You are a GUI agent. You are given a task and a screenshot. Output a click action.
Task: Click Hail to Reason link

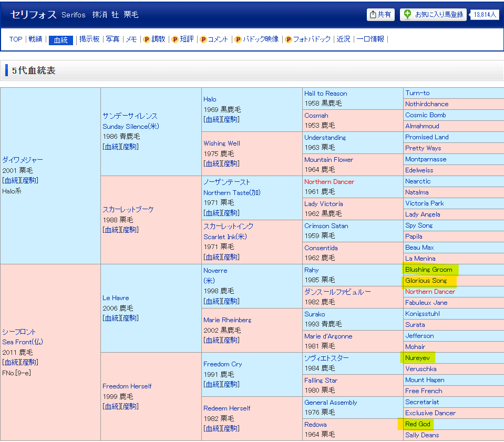click(326, 94)
